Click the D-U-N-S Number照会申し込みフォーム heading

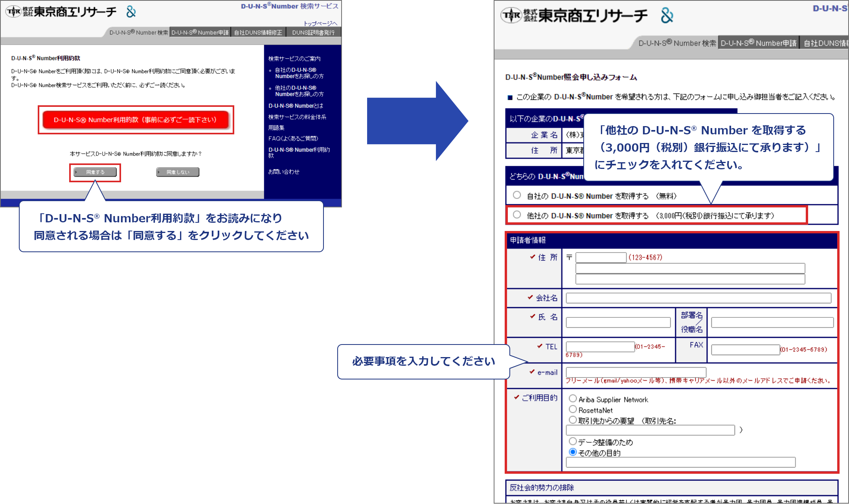pyautogui.click(x=571, y=77)
